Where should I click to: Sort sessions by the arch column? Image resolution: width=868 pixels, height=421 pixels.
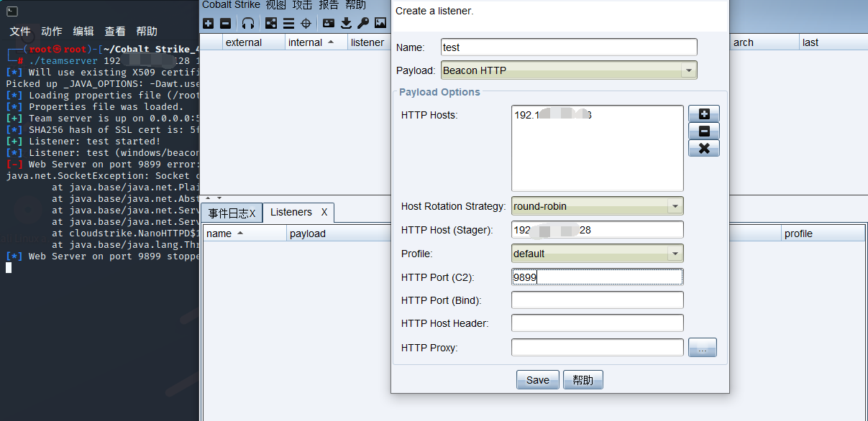click(764, 42)
